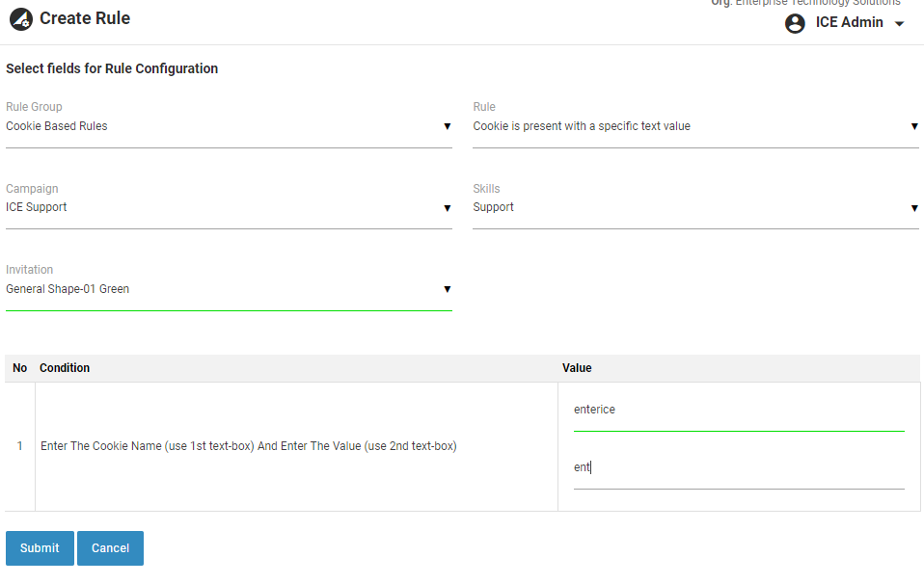Click the Select fields for Rule Configuration heading

112,69
